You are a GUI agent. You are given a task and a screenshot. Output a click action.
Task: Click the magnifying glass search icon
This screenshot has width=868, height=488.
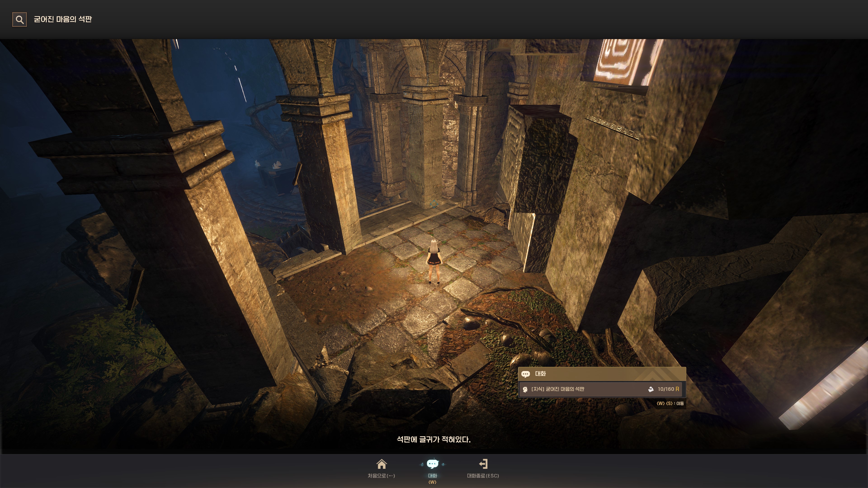click(19, 19)
